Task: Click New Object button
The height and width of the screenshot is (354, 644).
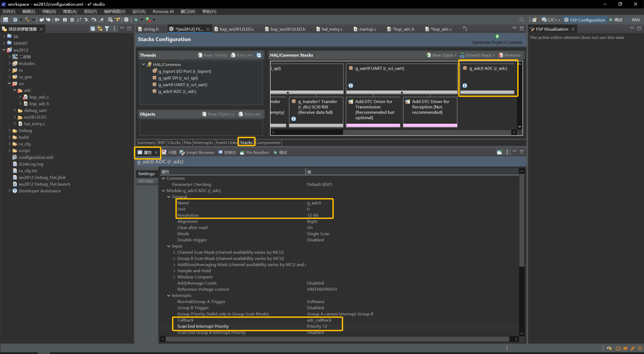Action: click(218, 114)
